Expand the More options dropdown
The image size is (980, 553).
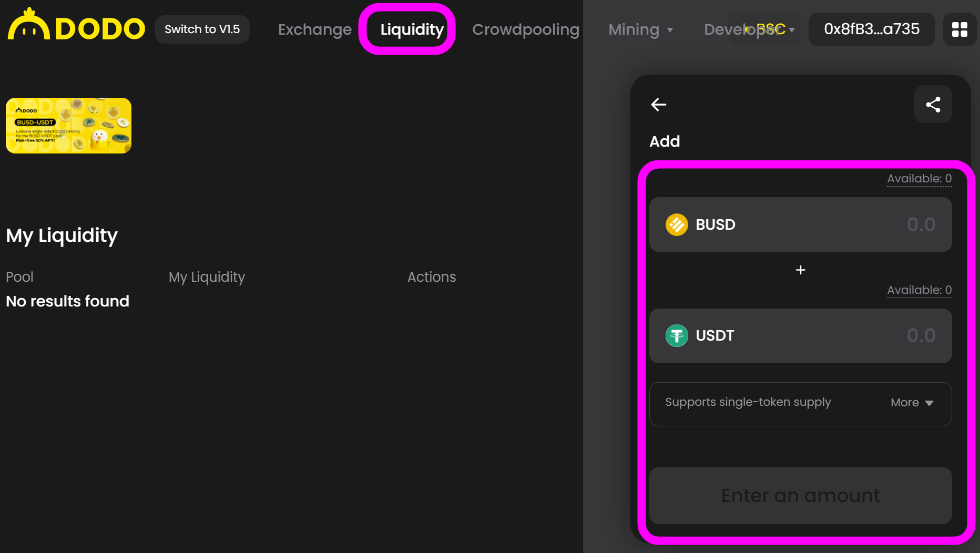click(911, 402)
